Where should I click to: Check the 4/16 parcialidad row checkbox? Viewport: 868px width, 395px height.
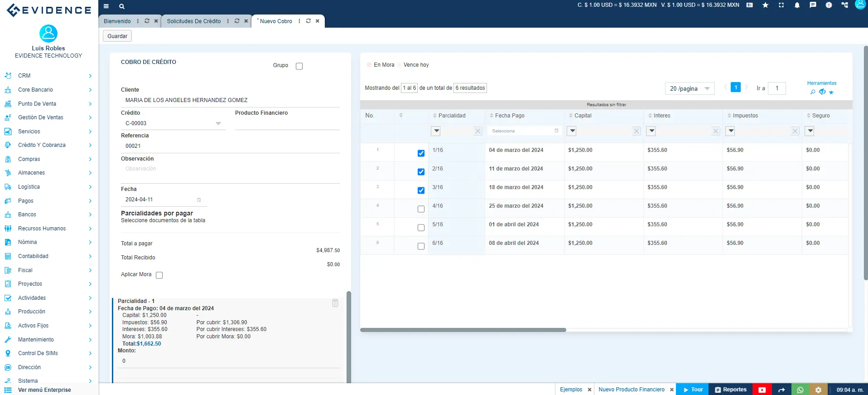[421, 209]
